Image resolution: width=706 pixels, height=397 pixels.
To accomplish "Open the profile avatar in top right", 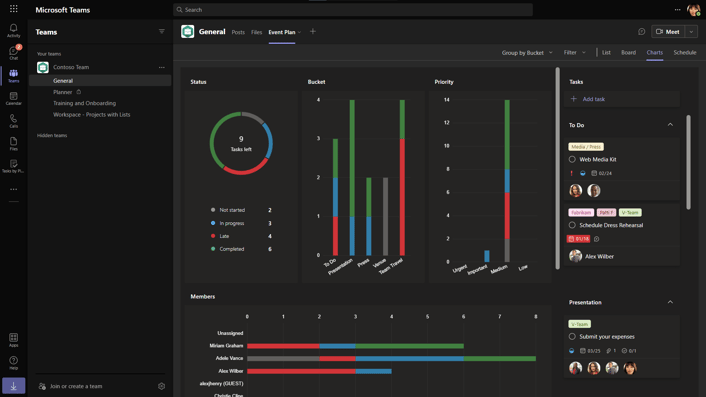I will click(x=693, y=10).
